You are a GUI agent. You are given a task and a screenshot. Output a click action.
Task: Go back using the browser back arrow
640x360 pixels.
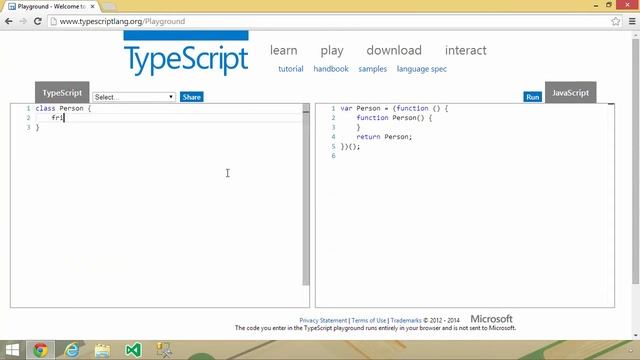pos(9,21)
